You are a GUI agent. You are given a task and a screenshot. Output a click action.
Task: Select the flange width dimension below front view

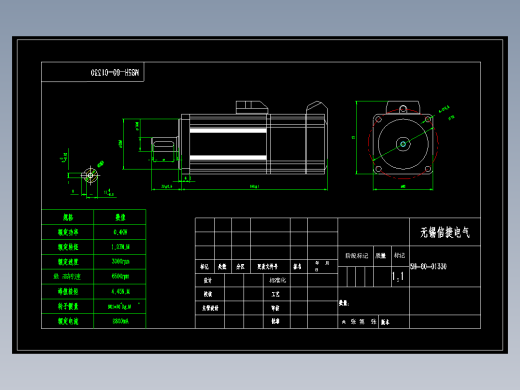403,187
